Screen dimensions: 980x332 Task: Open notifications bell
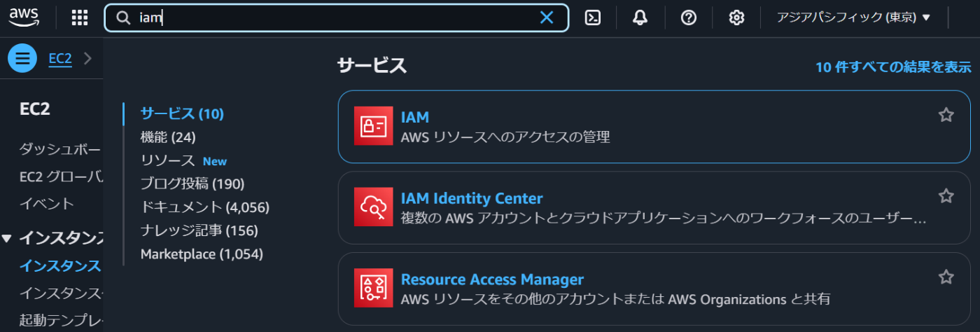tap(640, 18)
